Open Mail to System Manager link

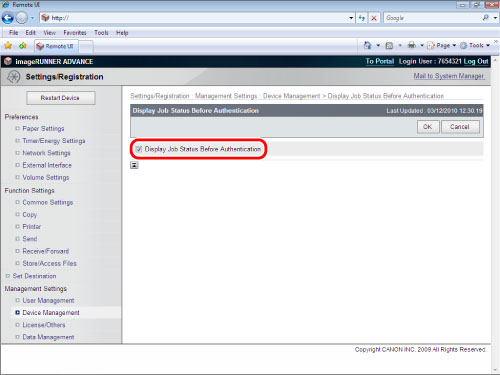pos(449,76)
